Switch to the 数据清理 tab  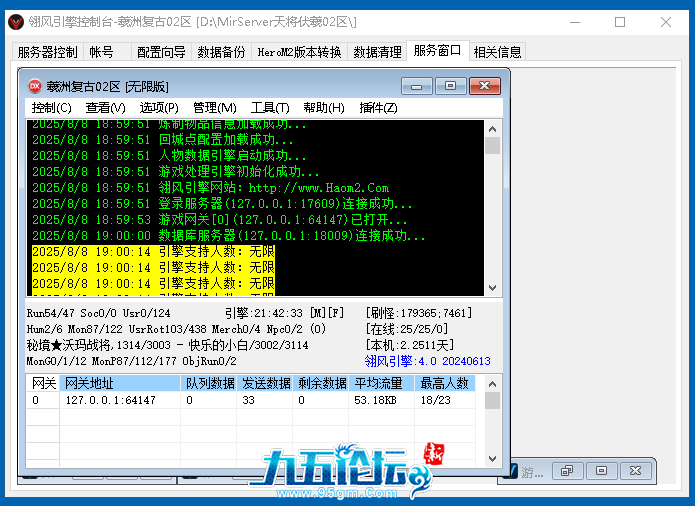point(377,52)
